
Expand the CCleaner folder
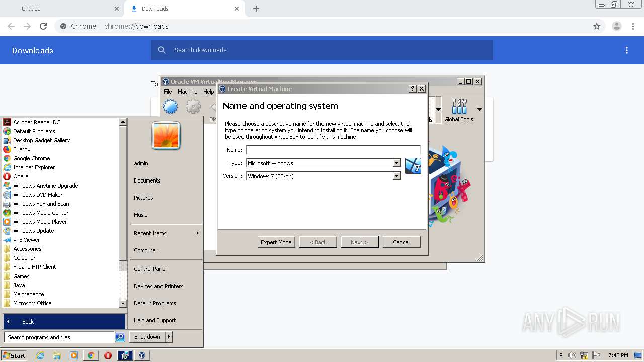pyautogui.click(x=24, y=258)
